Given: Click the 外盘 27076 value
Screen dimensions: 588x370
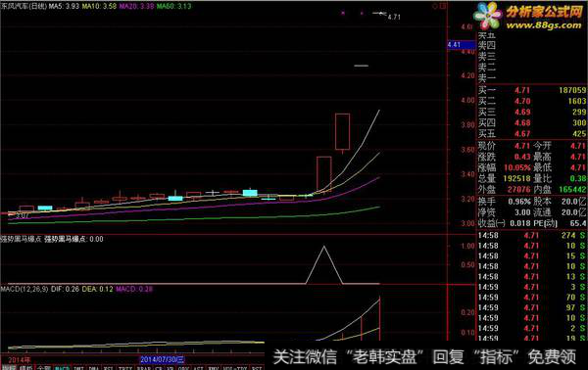Looking at the screenshot, I should click(519, 190).
